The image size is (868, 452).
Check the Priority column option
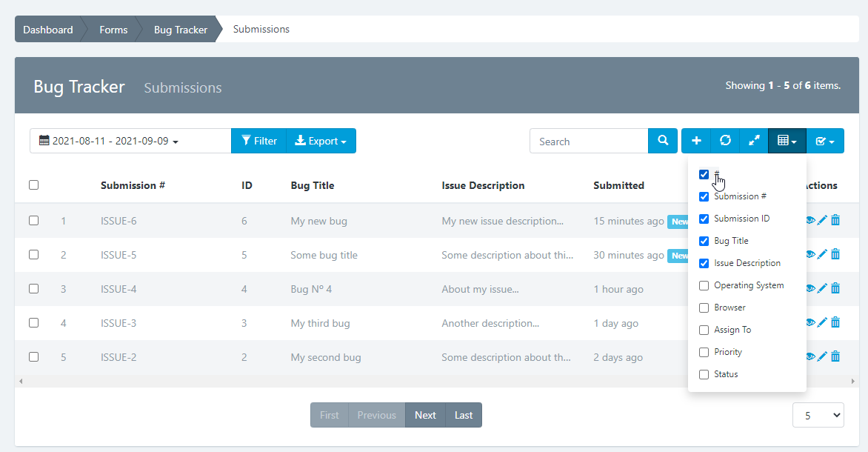click(704, 352)
